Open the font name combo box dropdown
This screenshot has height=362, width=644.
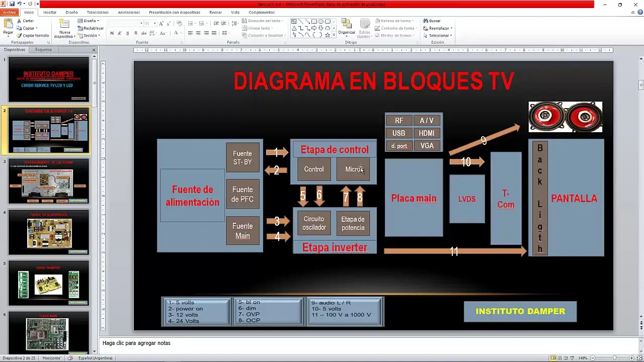coord(141,24)
